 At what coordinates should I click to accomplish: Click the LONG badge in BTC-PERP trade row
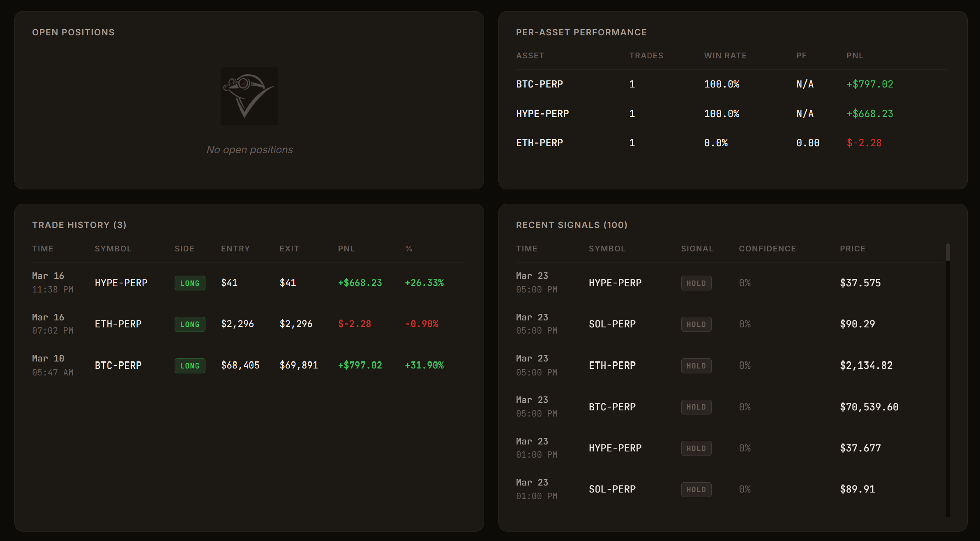coord(190,366)
